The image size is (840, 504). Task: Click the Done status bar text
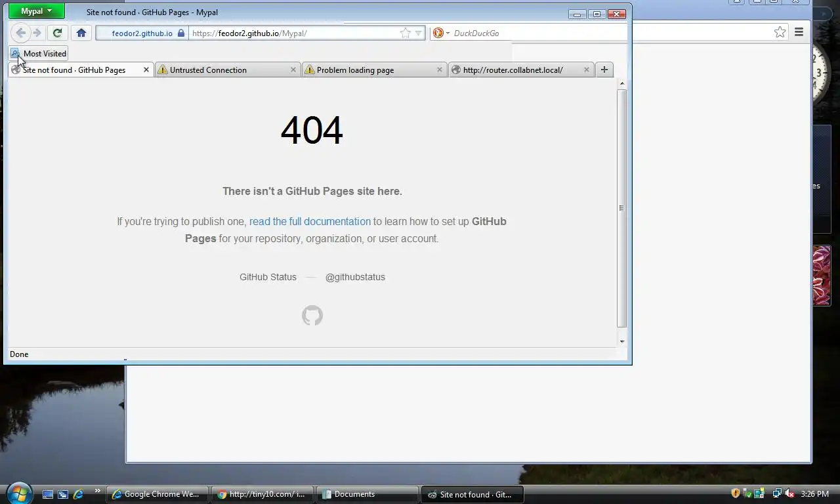(x=19, y=354)
